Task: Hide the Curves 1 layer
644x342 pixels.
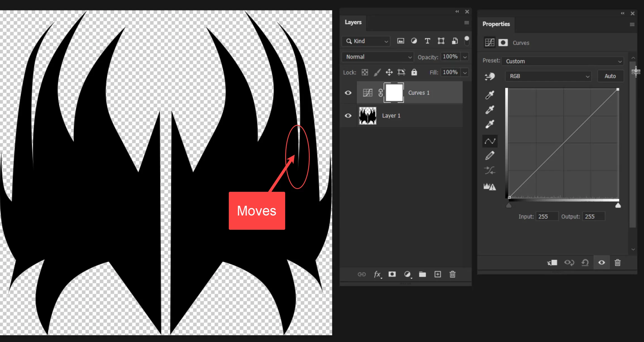Action: [348, 93]
